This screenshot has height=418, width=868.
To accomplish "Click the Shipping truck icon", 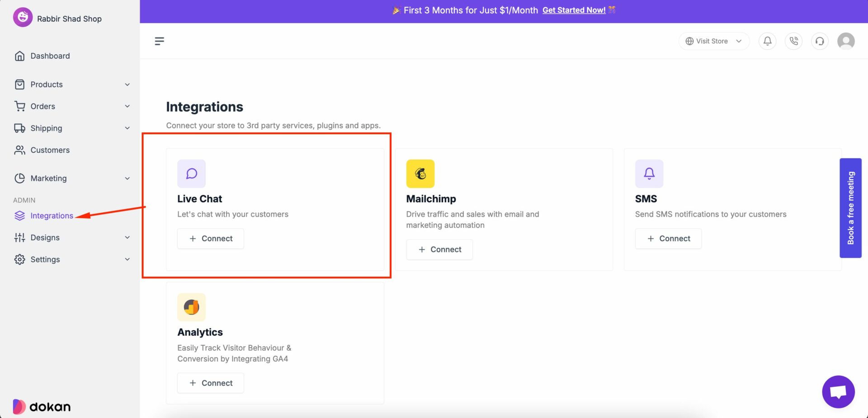I will pos(19,128).
